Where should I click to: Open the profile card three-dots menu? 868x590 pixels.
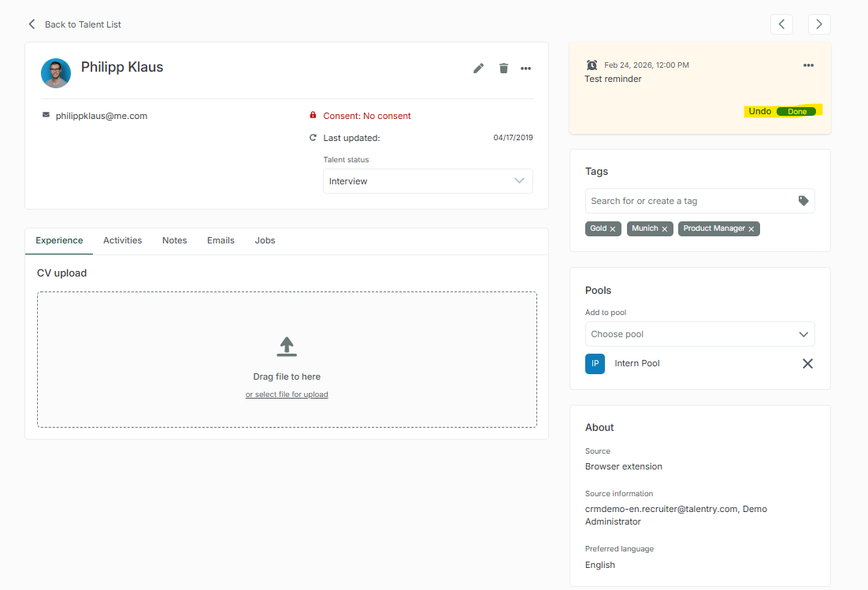pos(525,69)
